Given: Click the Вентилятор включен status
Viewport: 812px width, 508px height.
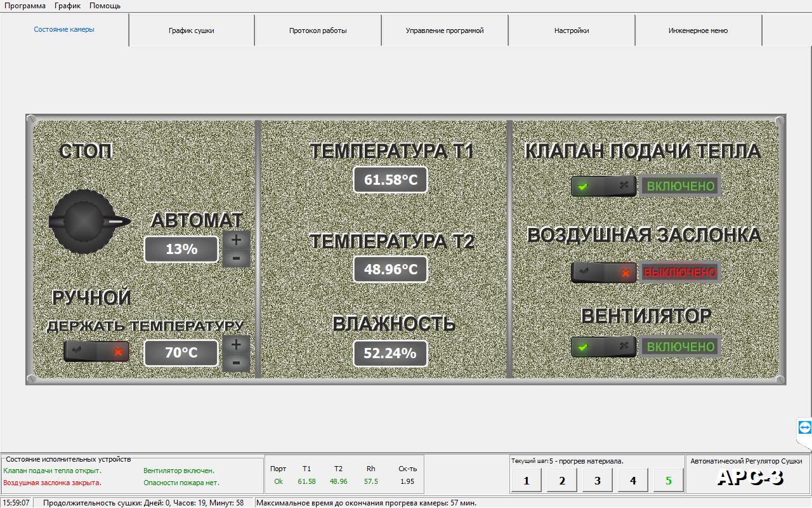Looking at the screenshot, I should (179, 471).
